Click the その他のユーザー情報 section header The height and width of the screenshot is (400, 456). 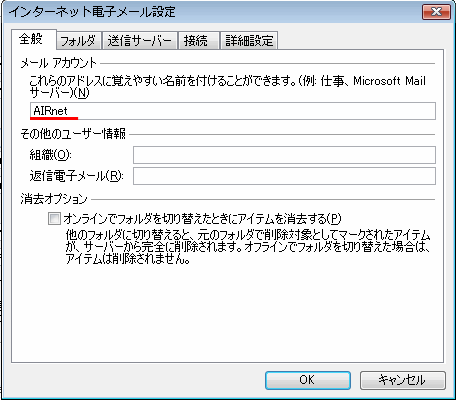(73, 134)
